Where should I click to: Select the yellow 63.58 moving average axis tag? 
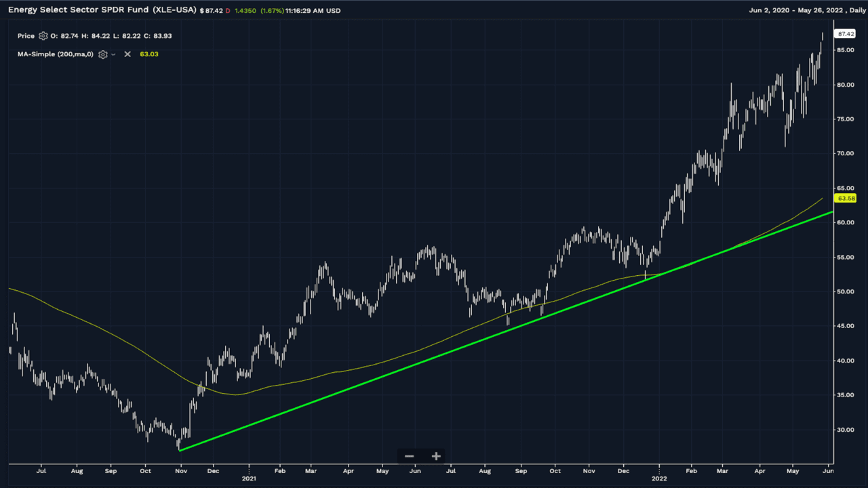click(x=845, y=199)
